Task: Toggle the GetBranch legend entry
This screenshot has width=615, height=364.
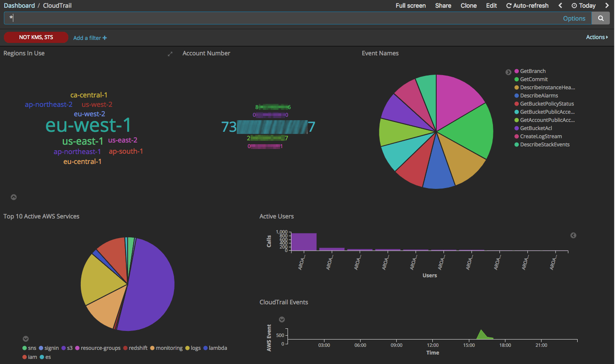Action: (x=532, y=71)
